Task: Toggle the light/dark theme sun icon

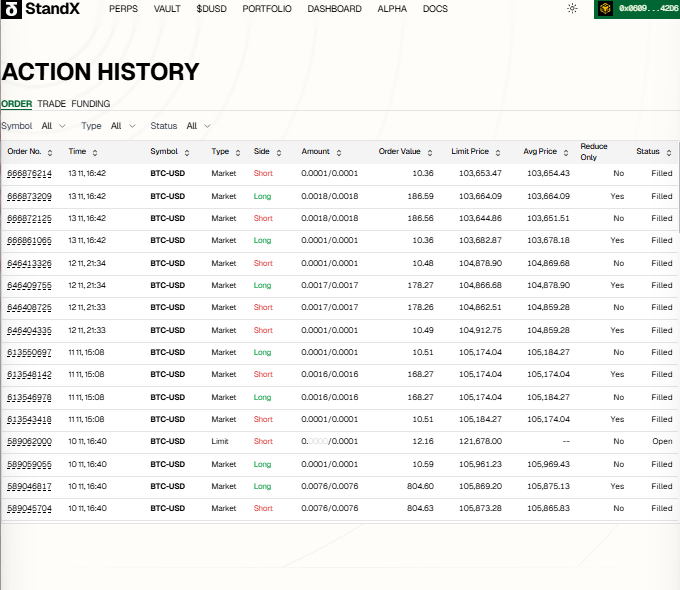Action: (x=572, y=9)
